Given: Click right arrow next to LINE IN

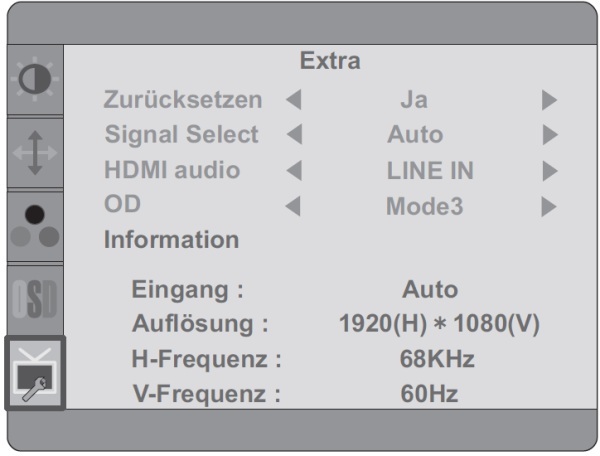Looking at the screenshot, I should (x=550, y=170).
